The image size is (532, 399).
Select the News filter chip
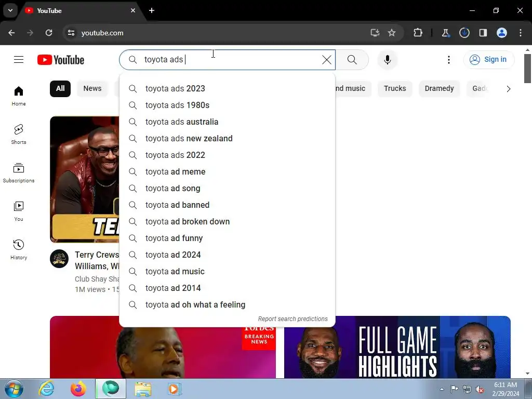(92, 88)
